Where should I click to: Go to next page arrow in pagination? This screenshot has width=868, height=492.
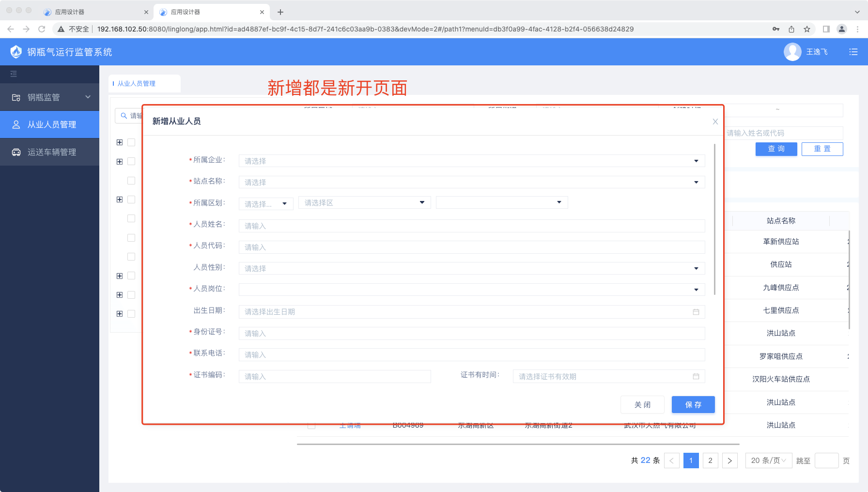click(730, 461)
